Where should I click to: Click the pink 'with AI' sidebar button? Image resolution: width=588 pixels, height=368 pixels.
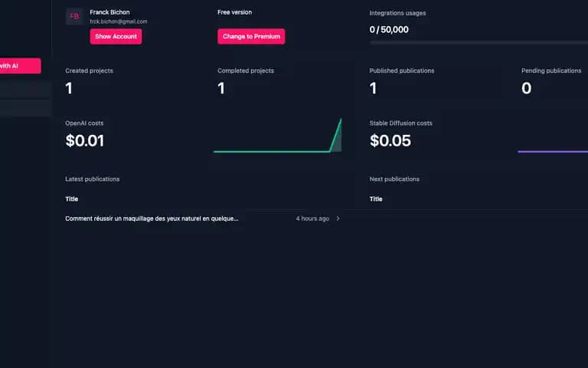click(x=20, y=66)
